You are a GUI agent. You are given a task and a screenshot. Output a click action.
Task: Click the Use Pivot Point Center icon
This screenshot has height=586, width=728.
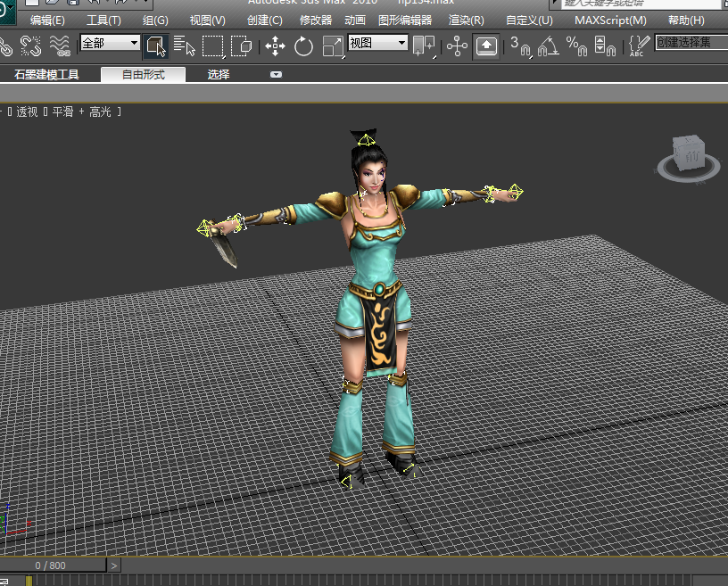[x=424, y=46]
